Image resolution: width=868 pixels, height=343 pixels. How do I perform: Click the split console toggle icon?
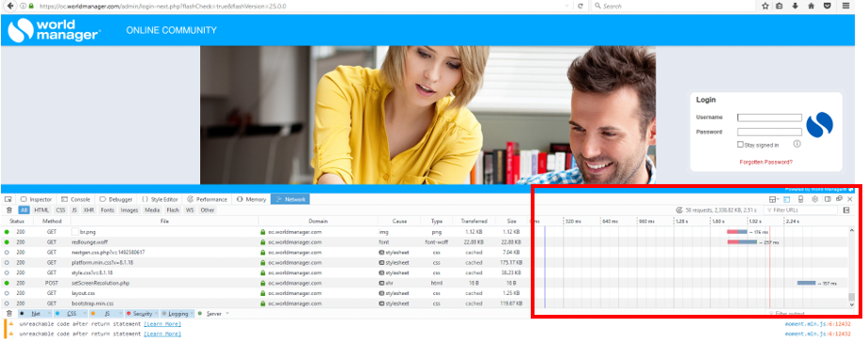(786, 199)
